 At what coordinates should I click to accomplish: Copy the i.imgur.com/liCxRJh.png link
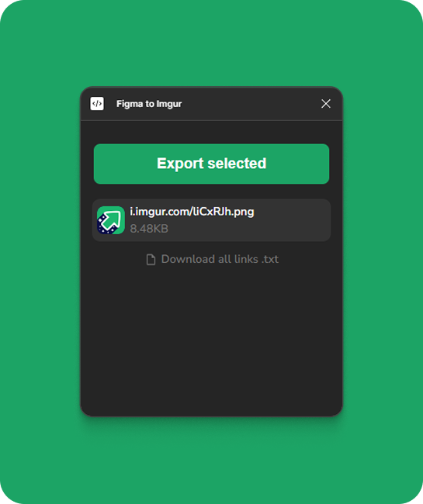(x=192, y=212)
